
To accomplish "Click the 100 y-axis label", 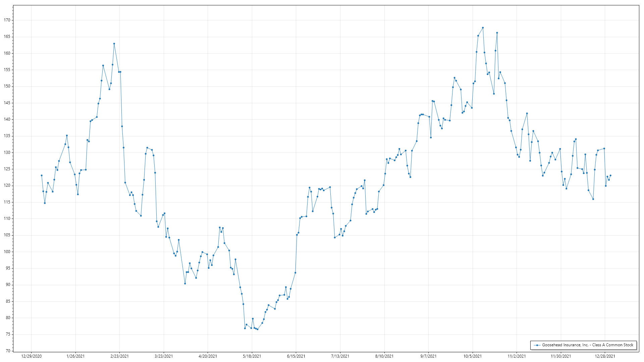I will pyautogui.click(x=7, y=252).
